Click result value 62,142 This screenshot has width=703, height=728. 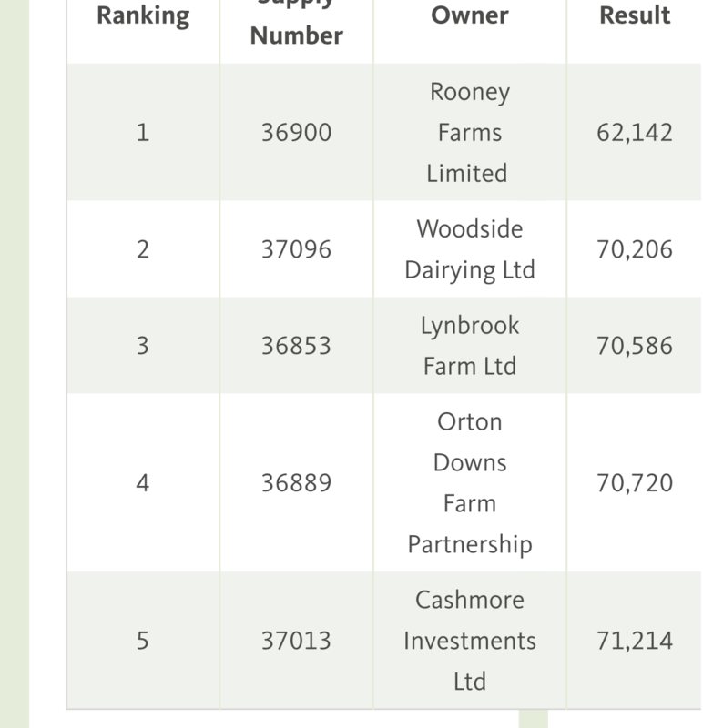[635, 133]
